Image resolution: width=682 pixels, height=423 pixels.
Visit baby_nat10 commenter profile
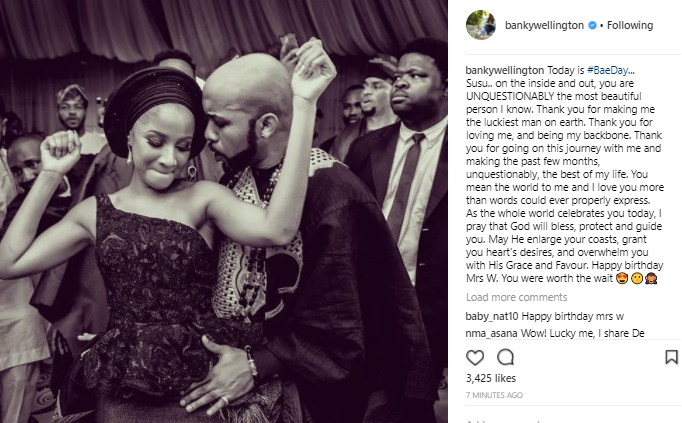pos(491,316)
